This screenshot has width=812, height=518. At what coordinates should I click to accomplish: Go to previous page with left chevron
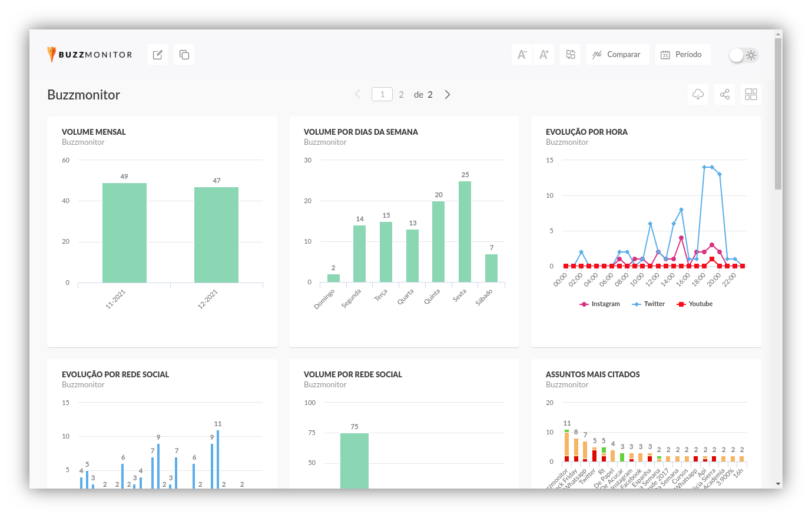point(357,95)
